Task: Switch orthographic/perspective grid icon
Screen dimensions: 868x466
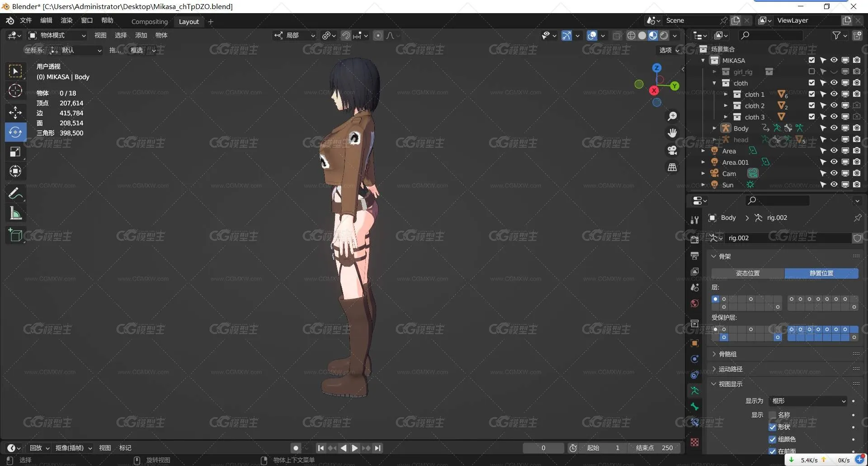Action: pos(672,167)
